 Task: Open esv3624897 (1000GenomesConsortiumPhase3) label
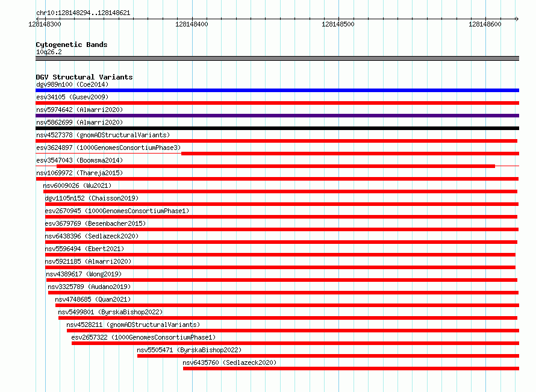108,148
